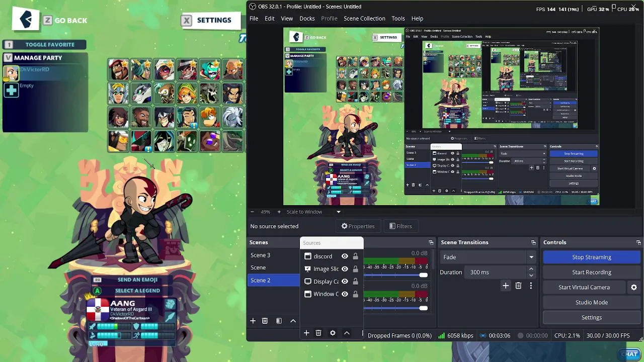Open the File menu

coord(254,19)
